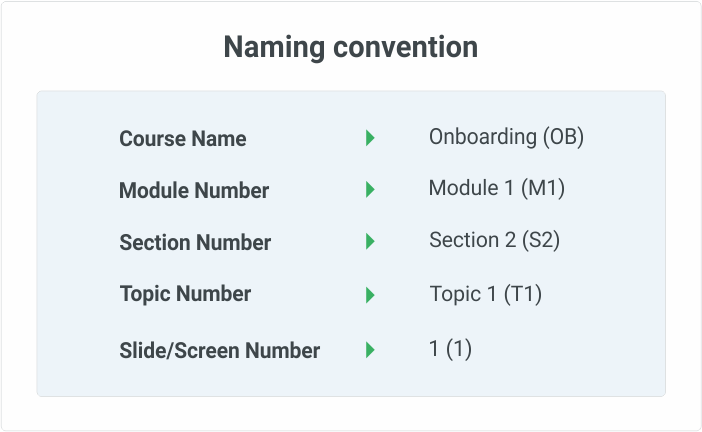Pick the Module Number label
This screenshot has height=432, width=702.
click(x=193, y=191)
